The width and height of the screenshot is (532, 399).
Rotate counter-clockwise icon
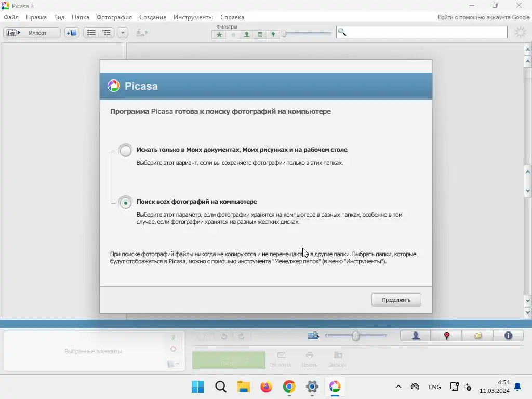224,336
